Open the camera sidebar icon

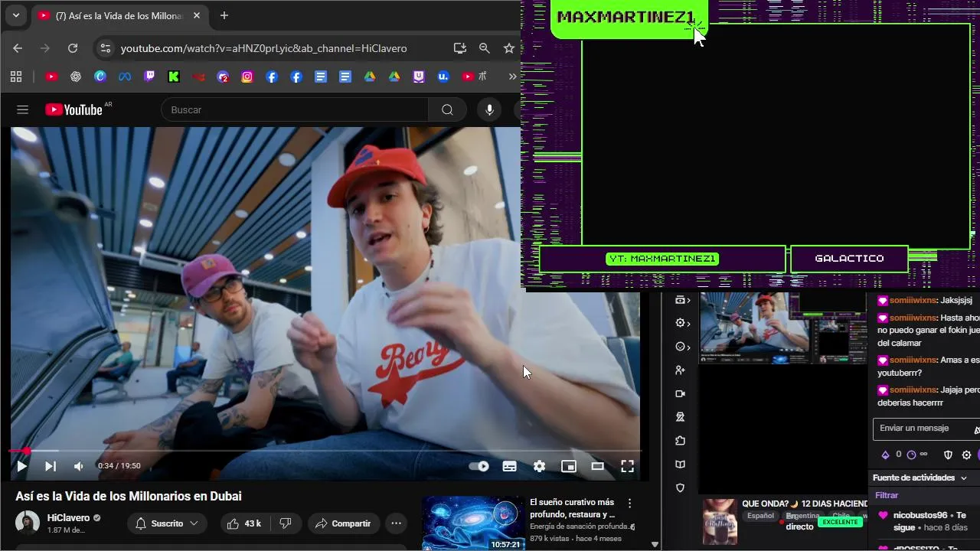pyautogui.click(x=680, y=393)
